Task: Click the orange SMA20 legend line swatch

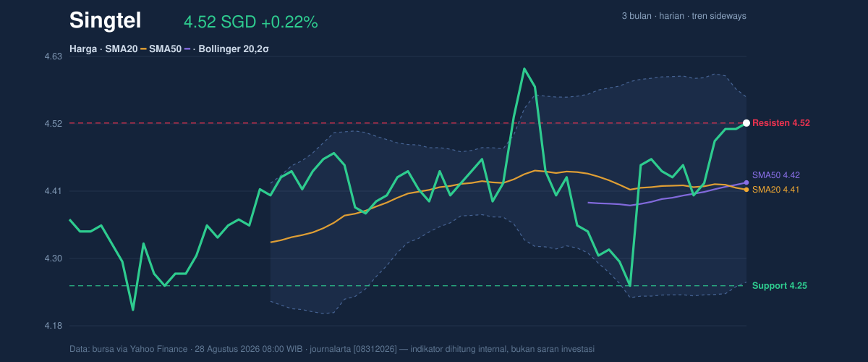Action: [x=143, y=49]
